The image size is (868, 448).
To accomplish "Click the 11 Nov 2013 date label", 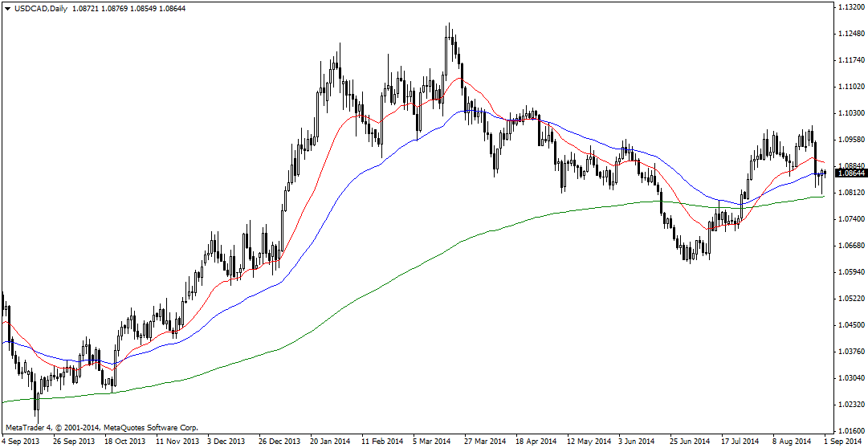I will (177, 442).
